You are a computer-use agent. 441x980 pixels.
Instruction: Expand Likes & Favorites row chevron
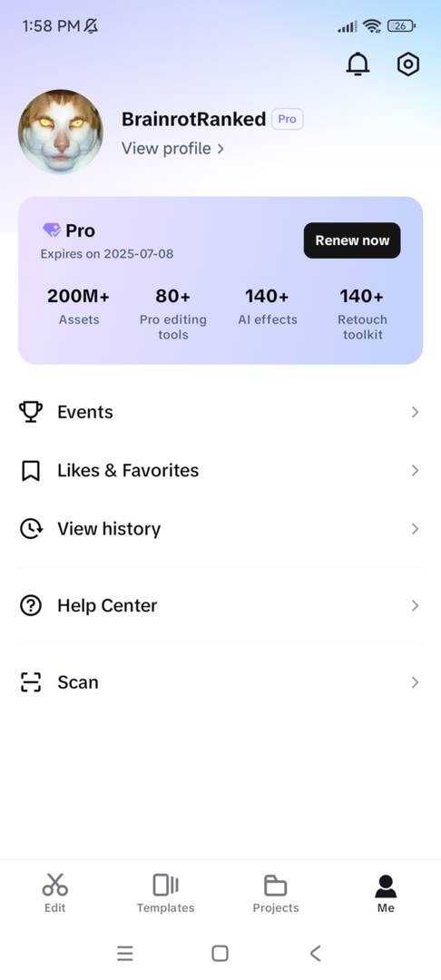(415, 471)
